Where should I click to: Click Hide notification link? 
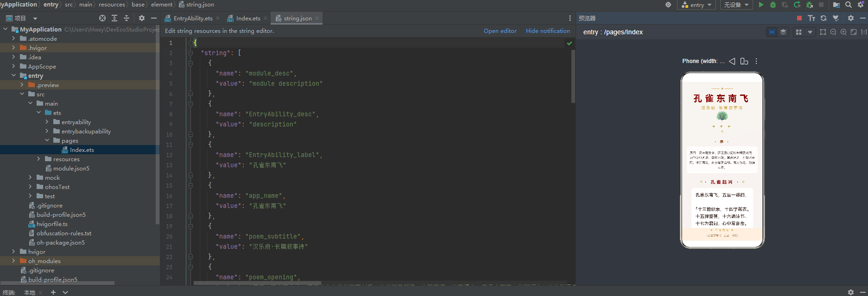click(548, 31)
